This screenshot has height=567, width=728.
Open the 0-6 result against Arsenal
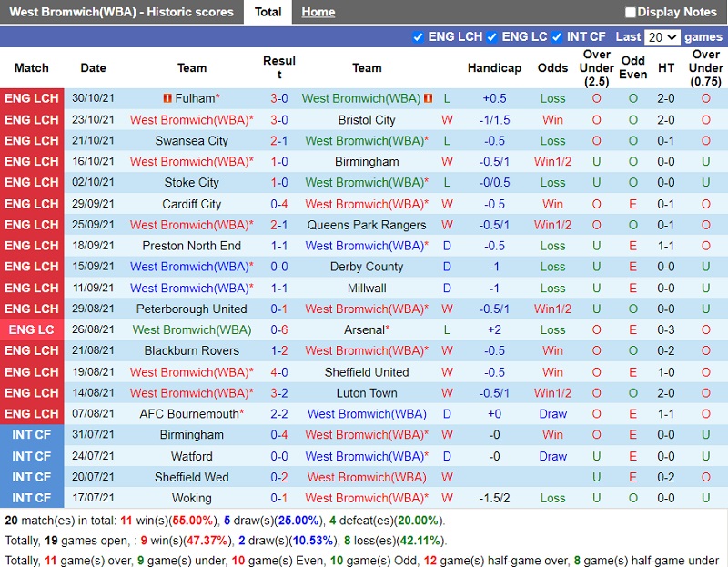coord(279,329)
